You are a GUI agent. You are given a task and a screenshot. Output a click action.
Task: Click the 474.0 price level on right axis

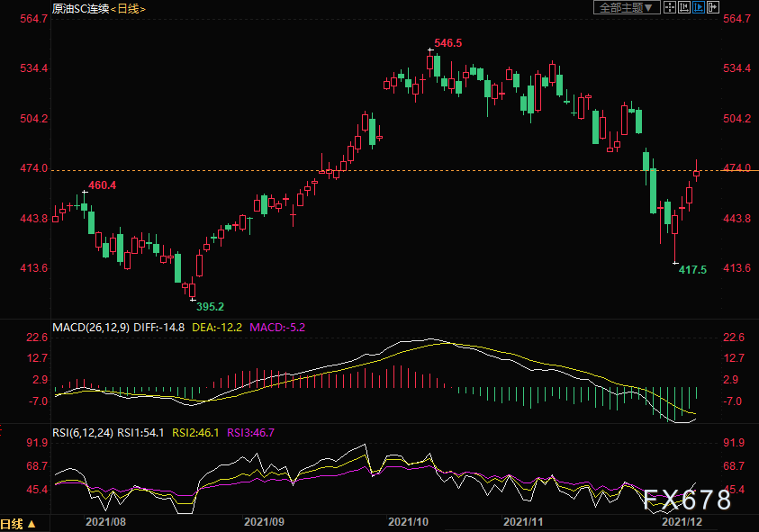(x=736, y=168)
